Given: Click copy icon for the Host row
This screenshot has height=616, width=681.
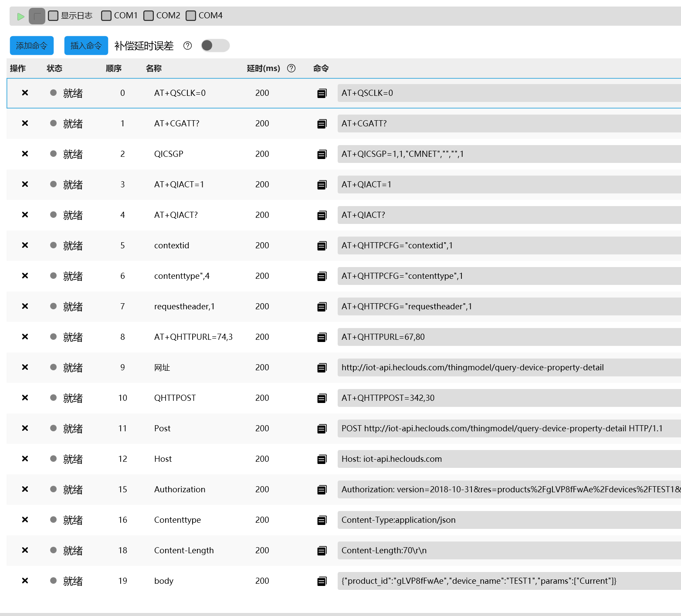Looking at the screenshot, I should point(322,459).
